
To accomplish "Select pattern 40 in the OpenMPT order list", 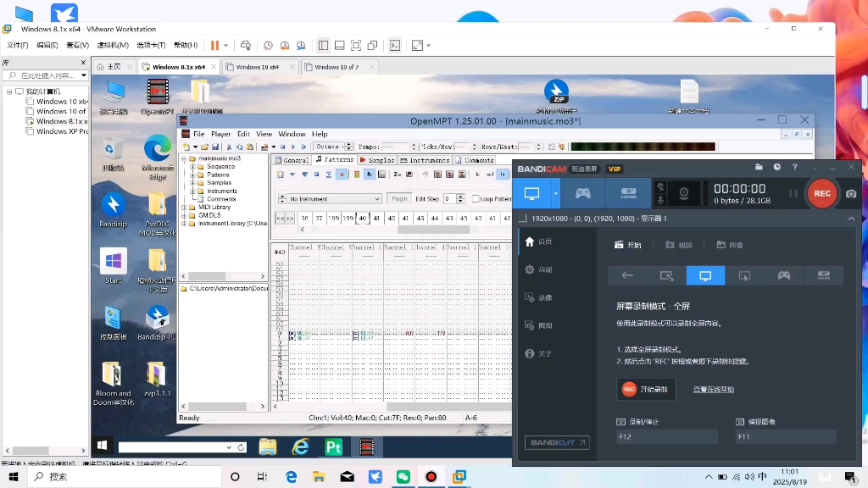I will pyautogui.click(x=363, y=218).
